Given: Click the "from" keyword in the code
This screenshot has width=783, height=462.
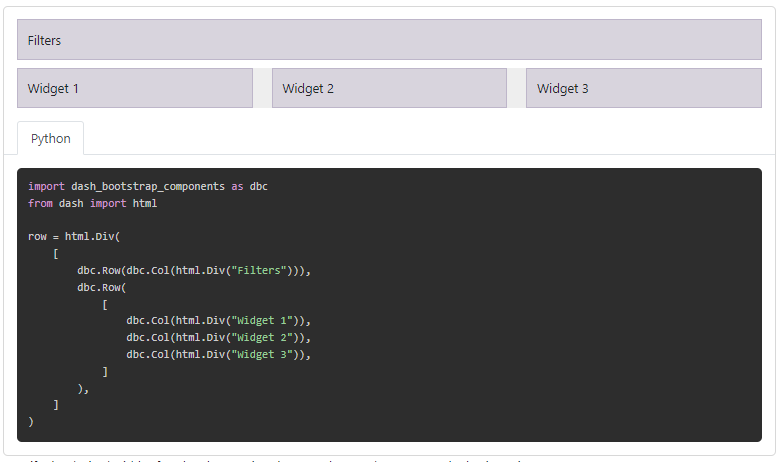Looking at the screenshot, I should pyautogui.click(x=40, y=203).
